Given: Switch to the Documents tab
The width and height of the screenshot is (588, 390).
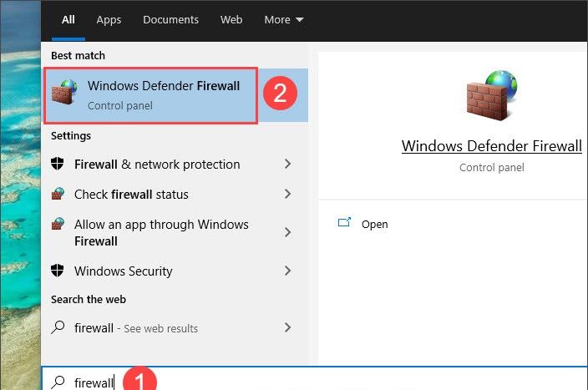Looking at the screenshot, I should 170,19.
